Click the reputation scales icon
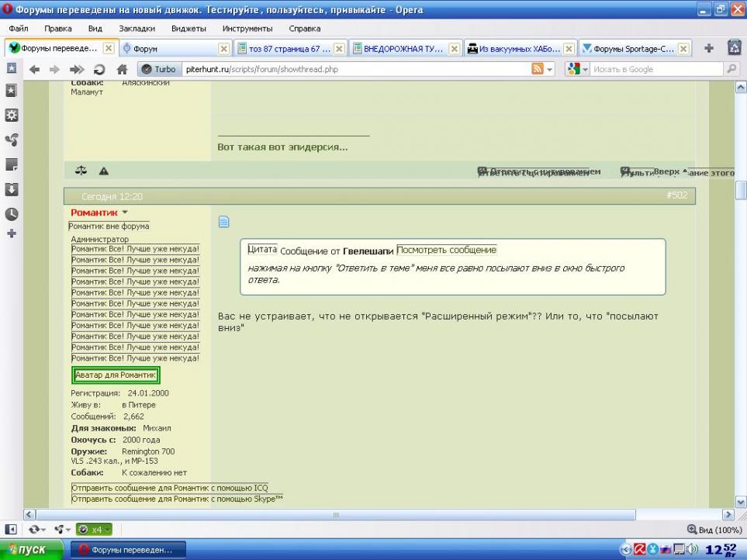Screen dimensions: 747x560 (81, 171)
